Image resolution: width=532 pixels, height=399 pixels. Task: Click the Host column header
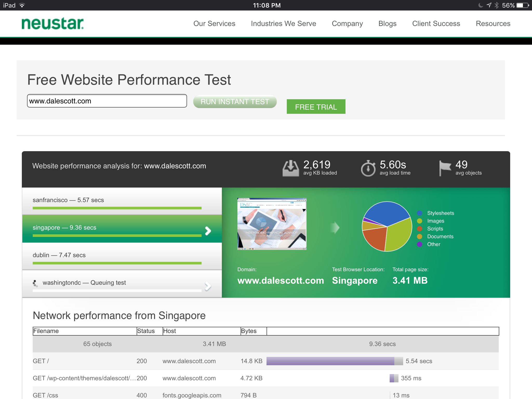tap(202, 331)
